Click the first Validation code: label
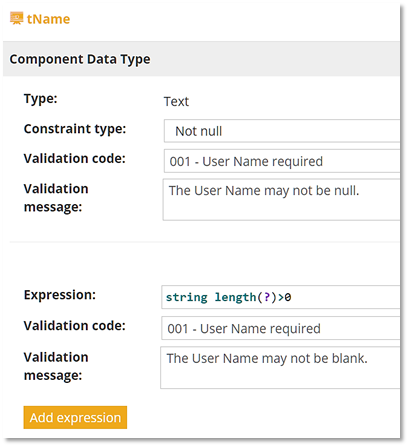The width and height of the screenshot is (409, 447). tap(75, 158)
